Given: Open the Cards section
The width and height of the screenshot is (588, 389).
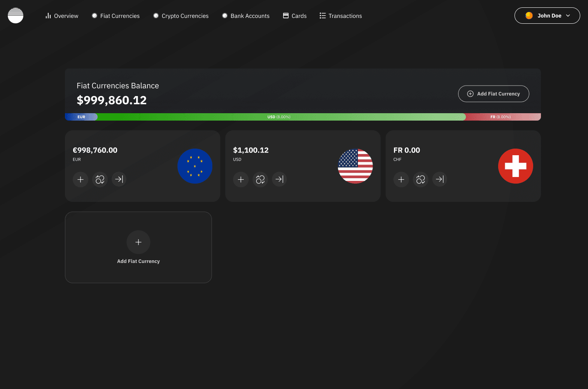Looking at the screenshot, I should tap(295, 16).
